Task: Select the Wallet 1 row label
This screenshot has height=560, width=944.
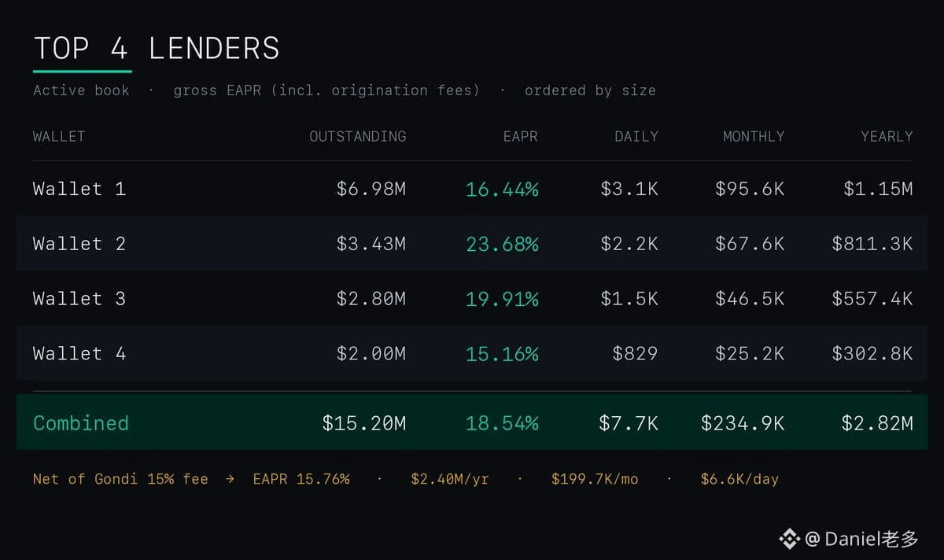Action: (79, 189)
